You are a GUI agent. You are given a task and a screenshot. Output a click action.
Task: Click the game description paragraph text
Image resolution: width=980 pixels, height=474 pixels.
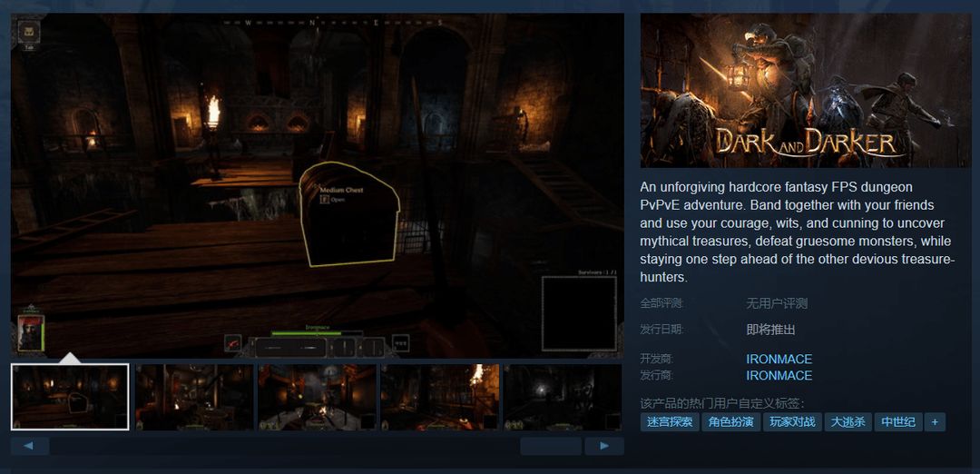(798, 232)
